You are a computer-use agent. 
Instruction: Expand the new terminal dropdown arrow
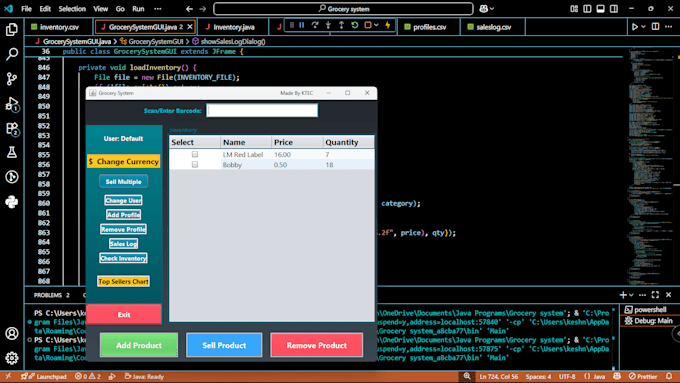631,295
